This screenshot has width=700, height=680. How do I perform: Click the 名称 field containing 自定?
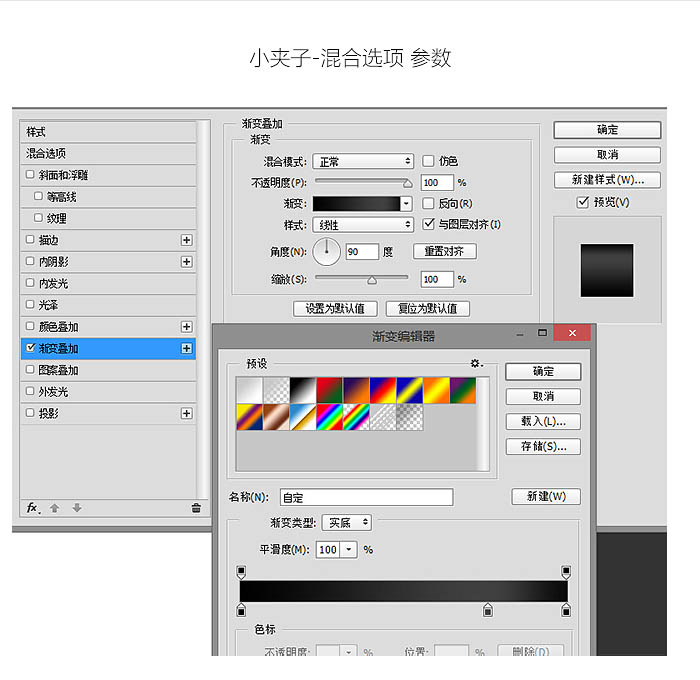point(367,497)
